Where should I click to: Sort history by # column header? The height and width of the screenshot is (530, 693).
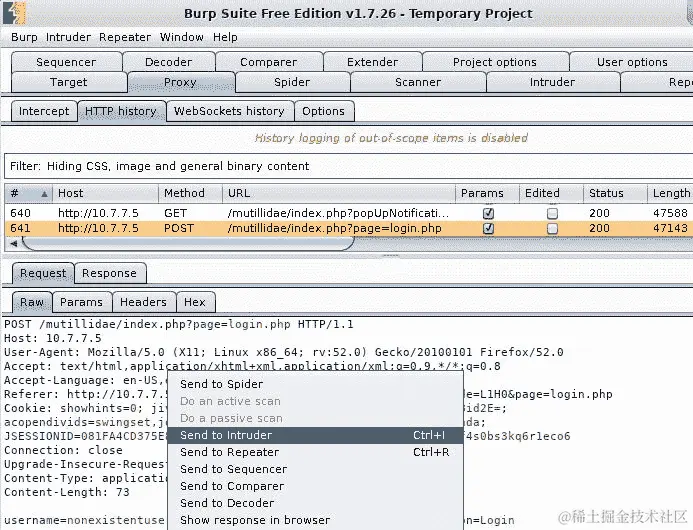coord(28,193)
